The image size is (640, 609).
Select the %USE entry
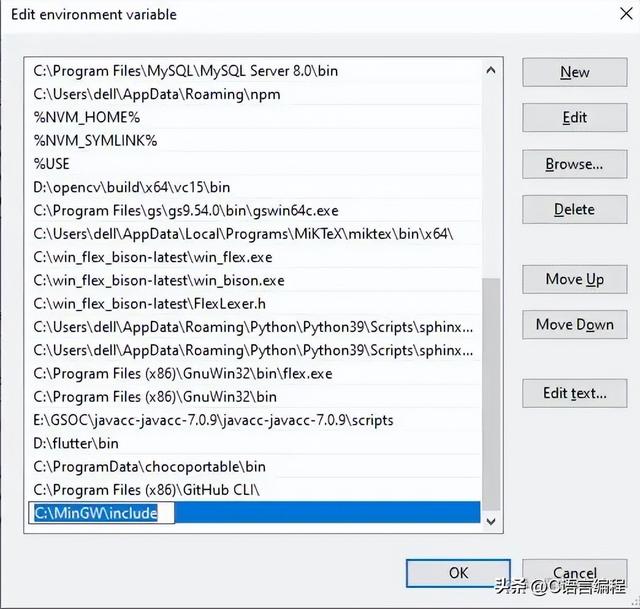pos(255,164)
